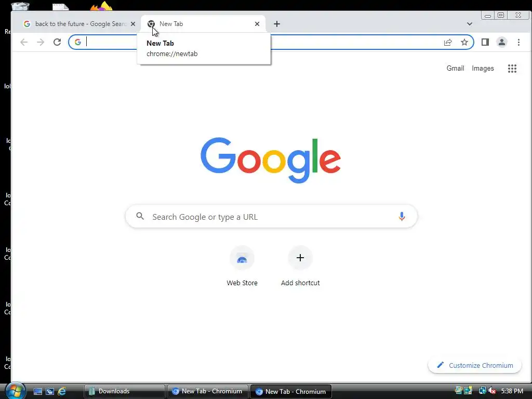Open the Chromium three-dot menu
This screenshot has height=399, width=532.
click(518, 42)
